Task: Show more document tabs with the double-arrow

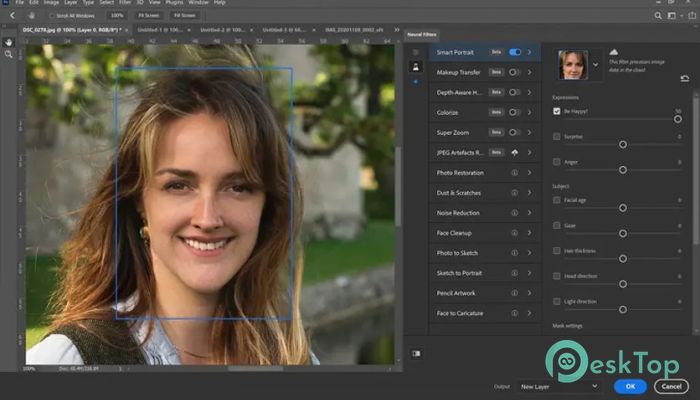Action: click(x=396, y=30)
